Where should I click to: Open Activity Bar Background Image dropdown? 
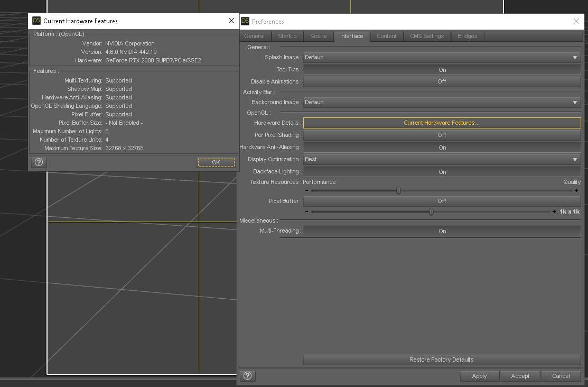442,102
